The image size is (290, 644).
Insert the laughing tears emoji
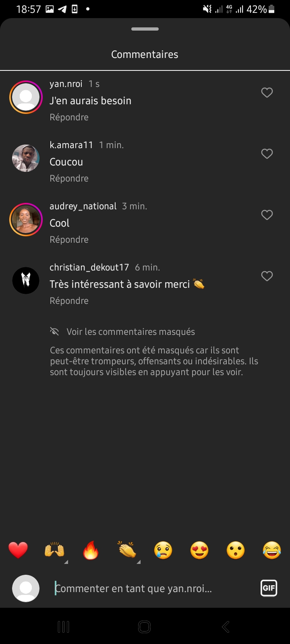(272, 550)
